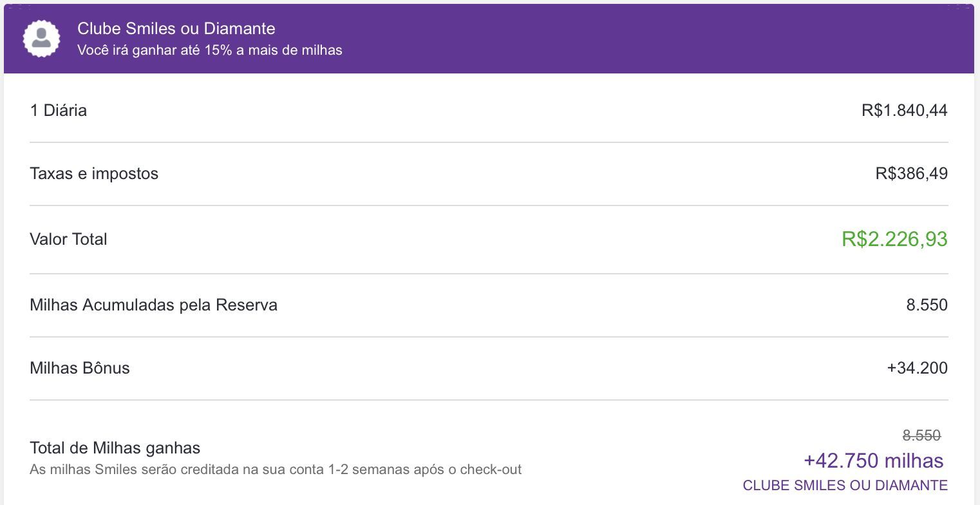Select the Total de Milhas ganhas label
Screen dimensions: 980x505
(x=115, y=448)
